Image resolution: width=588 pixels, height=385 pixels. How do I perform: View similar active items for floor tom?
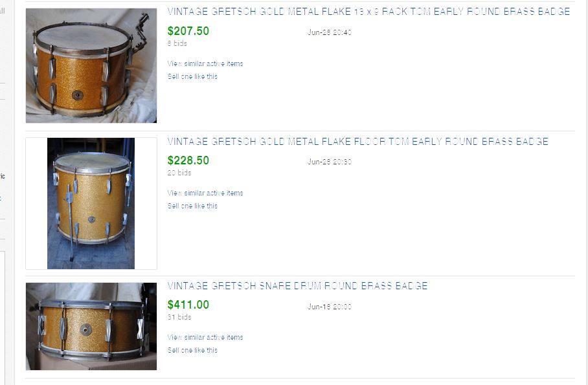tap(205, 193)
